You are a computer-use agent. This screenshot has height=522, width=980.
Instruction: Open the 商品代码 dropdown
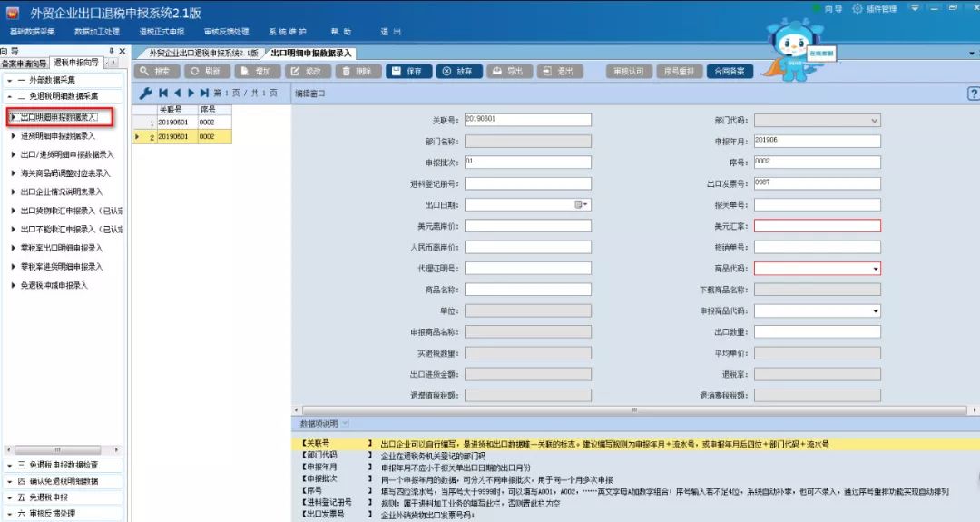(x=876, y=269)
